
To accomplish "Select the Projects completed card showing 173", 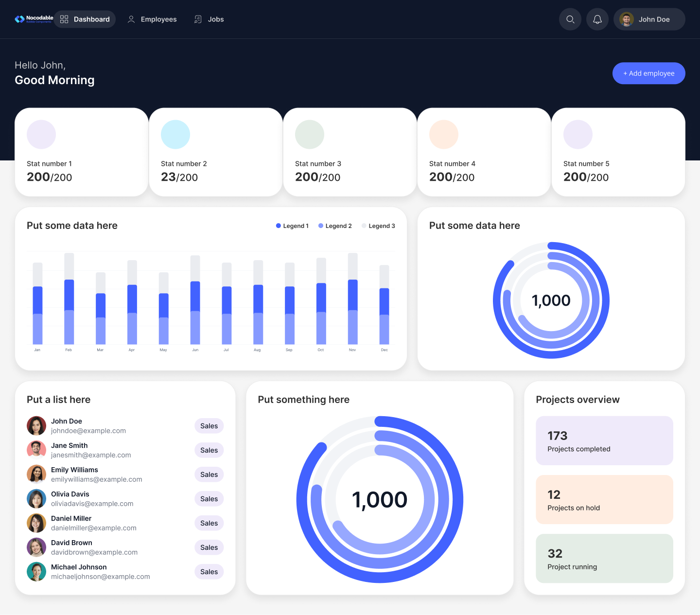I will (x=604, y=440).
